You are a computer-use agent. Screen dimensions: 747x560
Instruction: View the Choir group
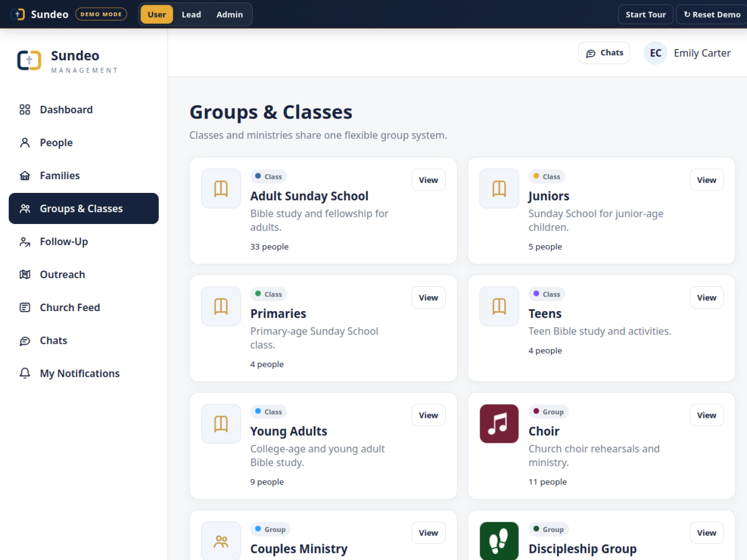[x=707, y=415]
